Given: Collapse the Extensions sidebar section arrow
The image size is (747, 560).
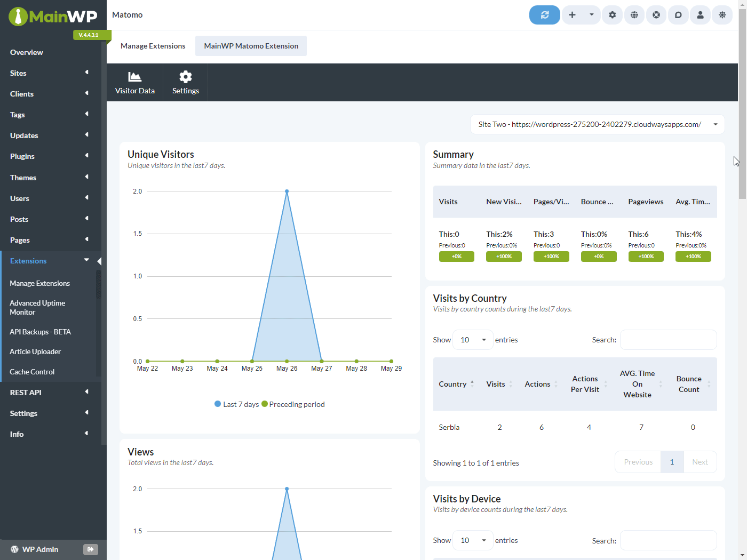Looking at the screenshot, I should 86,260.
